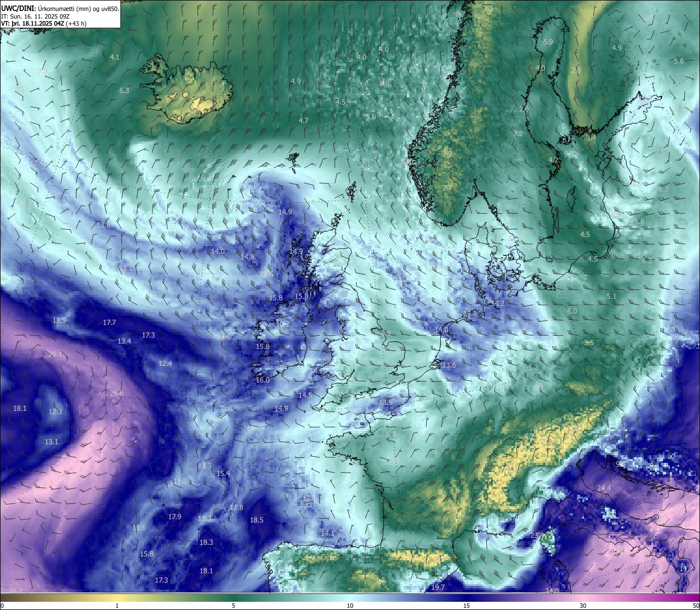The image size is (700, 610).
Task: Click the 11.8 map value
Action: click(236, 508)
